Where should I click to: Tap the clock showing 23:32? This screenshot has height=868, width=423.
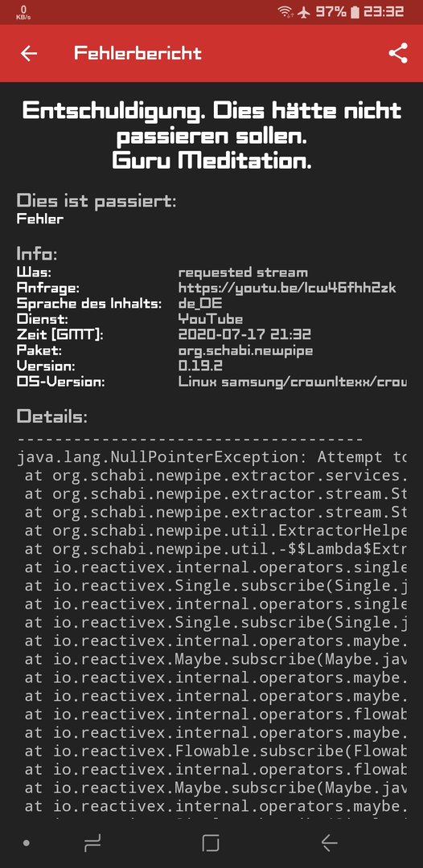pyautogui.click(x=383, y=11)
